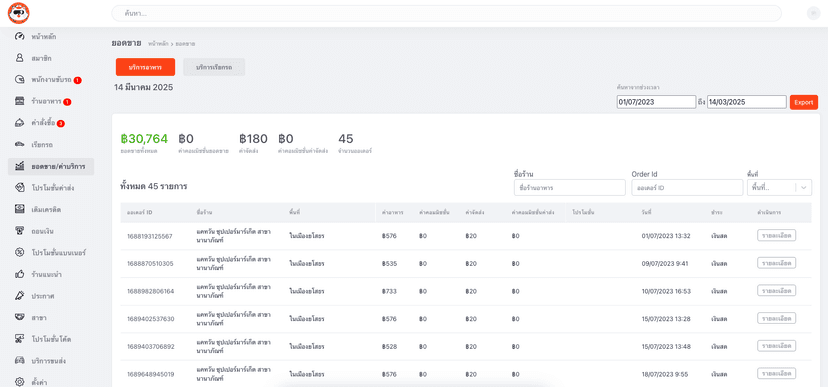Click รายละเอียด for order 1688982806164
The image size is (828, 387).
(x=776, y=290)
